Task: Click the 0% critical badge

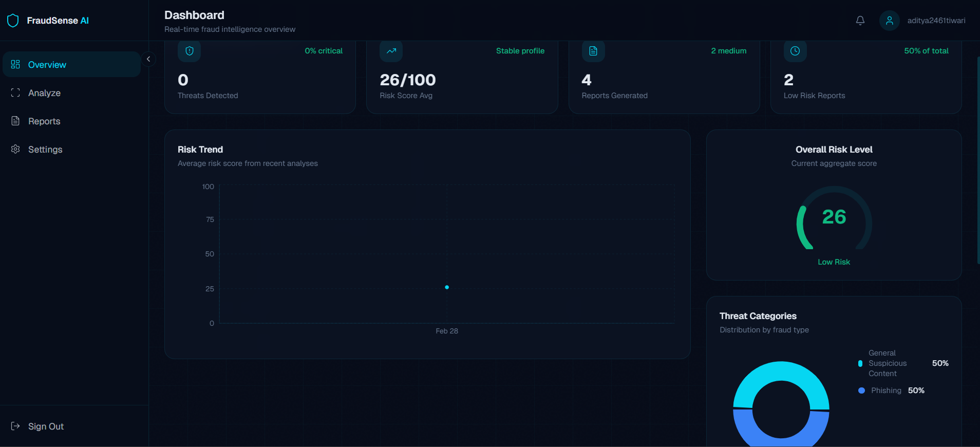Action: click(x=324, y=51)
